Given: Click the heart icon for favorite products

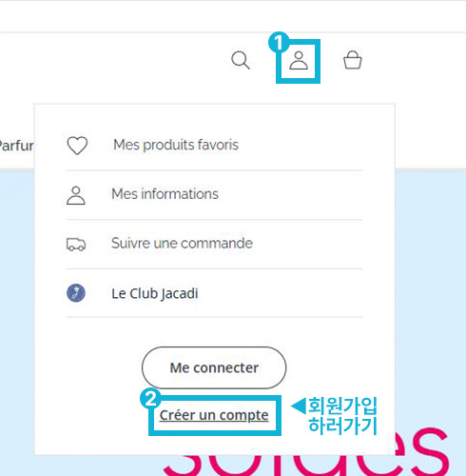Looking at the screenshot, I should 77,146.
